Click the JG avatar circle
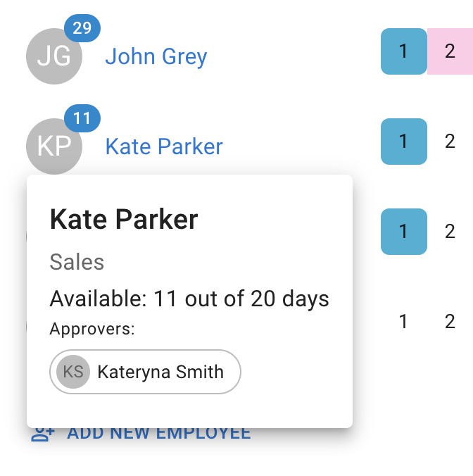Viewport: 473px width, 476px height. click(54, 56)
